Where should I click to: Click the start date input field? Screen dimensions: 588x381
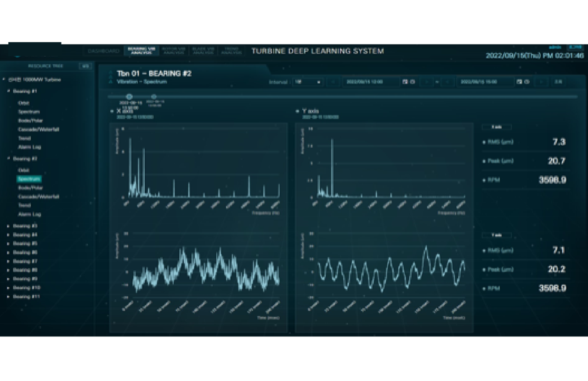click(370, 82)
